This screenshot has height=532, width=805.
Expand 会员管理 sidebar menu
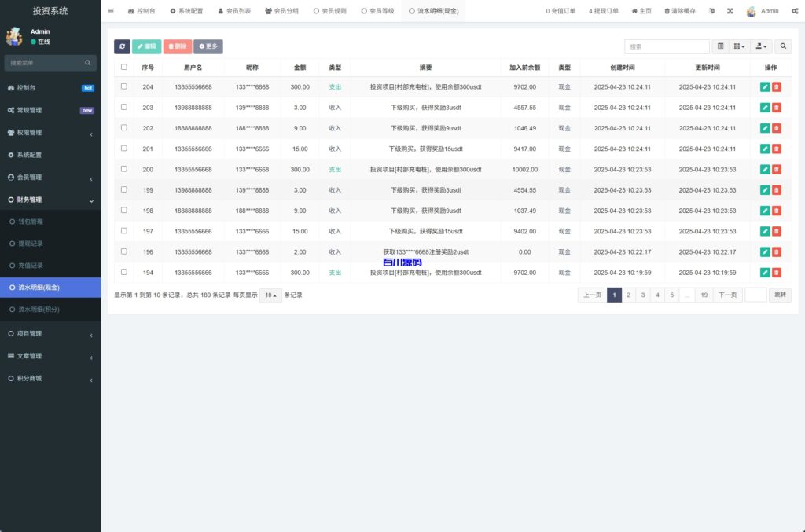pyautogui.click(x=50, y=177)
